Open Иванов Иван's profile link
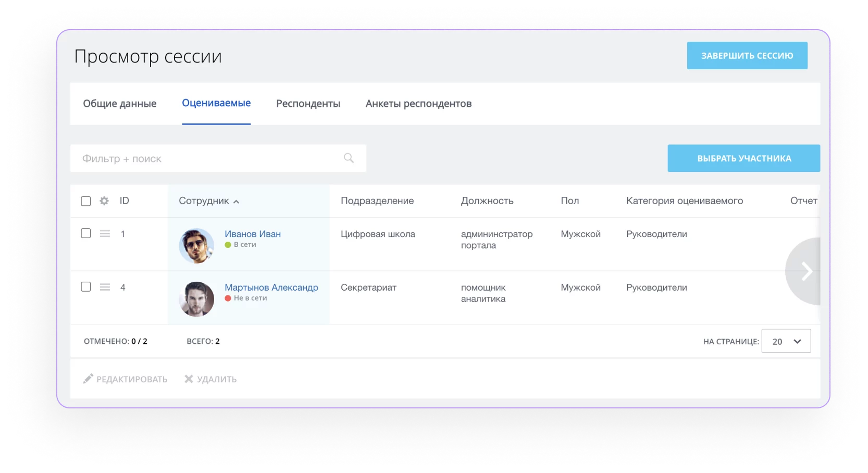Viewport: 868px width, 473px height. pos(252,234)
